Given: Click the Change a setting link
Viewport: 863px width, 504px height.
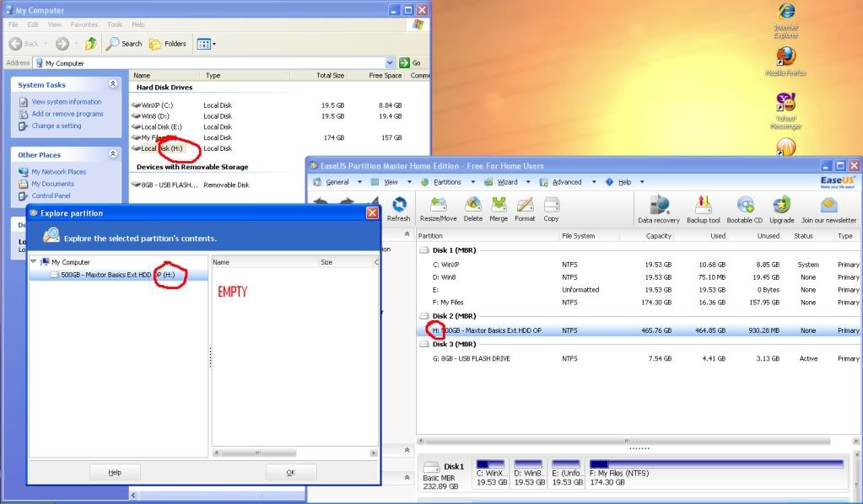Looking at the screenshot, I should tap(57, 126).
